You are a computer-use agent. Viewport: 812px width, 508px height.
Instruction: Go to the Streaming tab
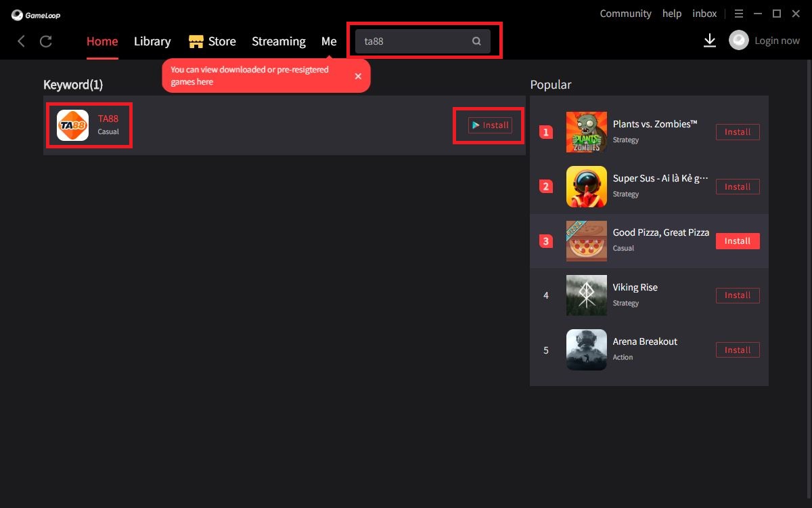tap(278, 41)
